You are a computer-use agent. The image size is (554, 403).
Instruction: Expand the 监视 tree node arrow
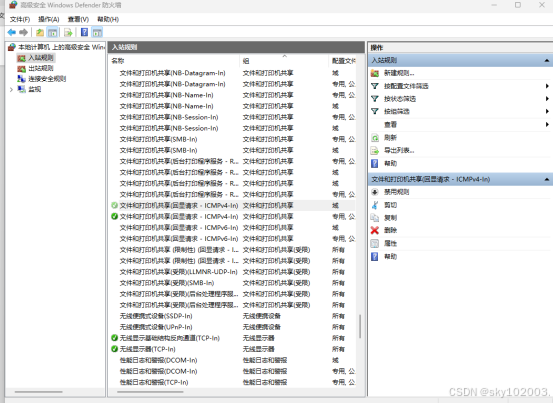pos(11,90)
